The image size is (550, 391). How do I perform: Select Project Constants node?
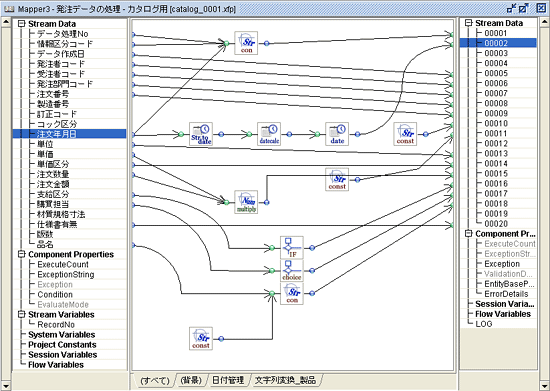62,345
